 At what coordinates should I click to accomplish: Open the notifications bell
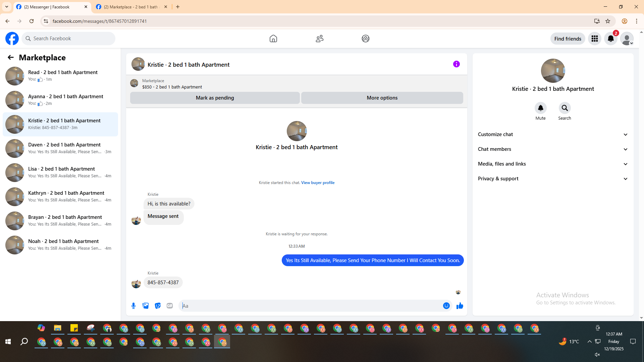click(610, 39)
